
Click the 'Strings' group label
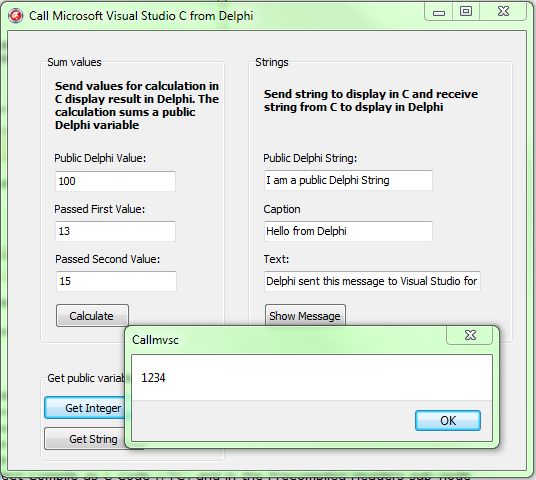click(272, 62)
